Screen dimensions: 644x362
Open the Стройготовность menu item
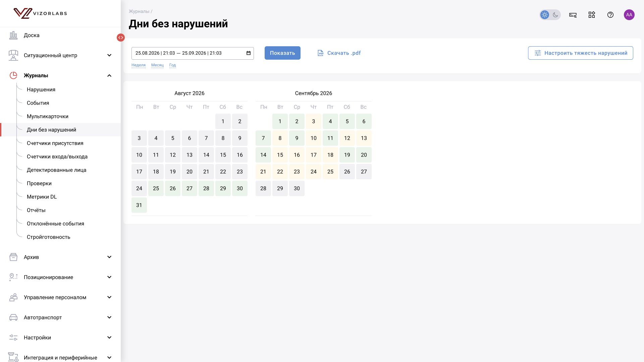(x=49, y=237)
